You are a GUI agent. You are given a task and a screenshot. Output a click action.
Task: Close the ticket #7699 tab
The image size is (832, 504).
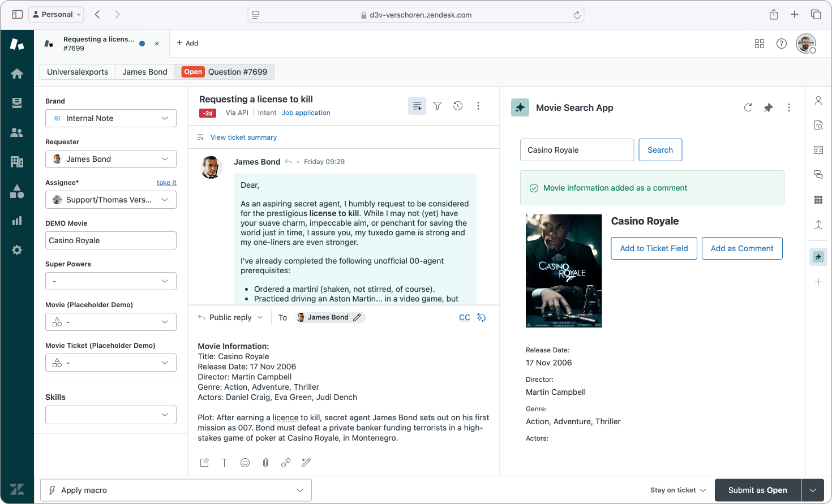tap(157, 44)
